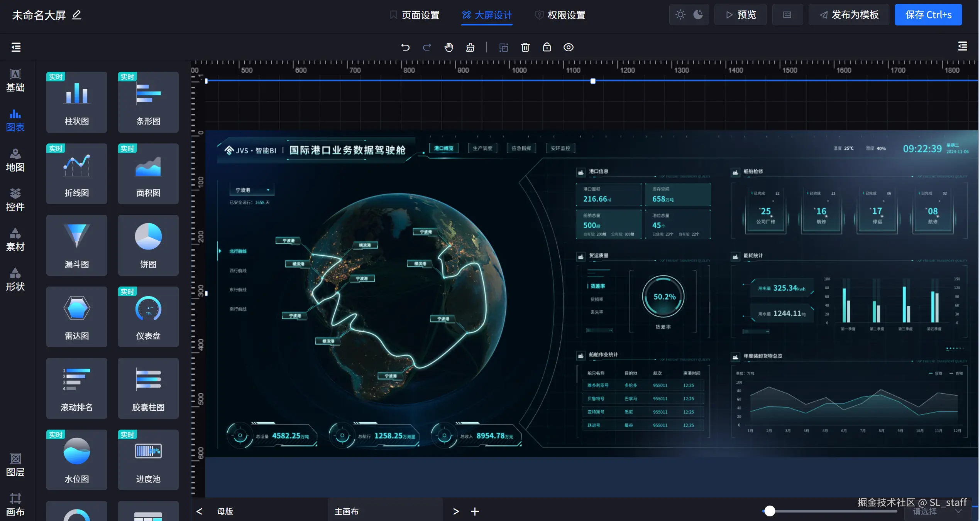Select the 主画布 canvas tab
Screen dimensions: 980x521
[346, 511]
